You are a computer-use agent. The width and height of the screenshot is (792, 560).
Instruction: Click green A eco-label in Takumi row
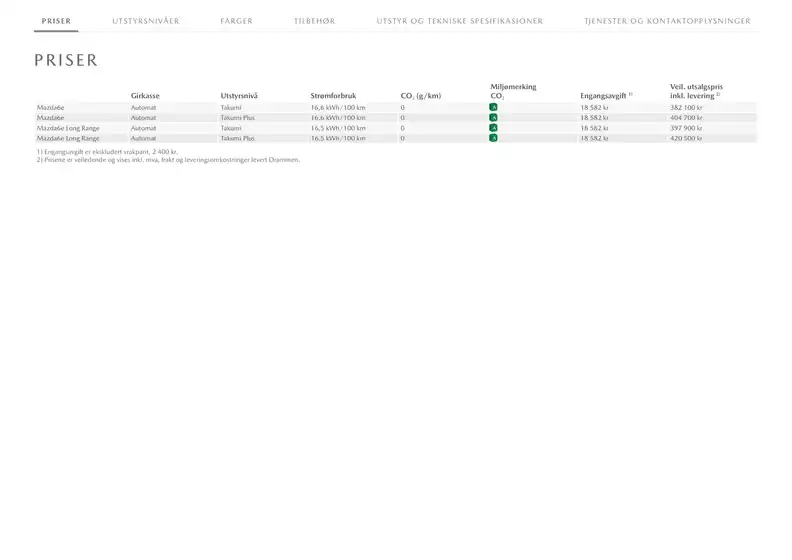coord(493,107)
